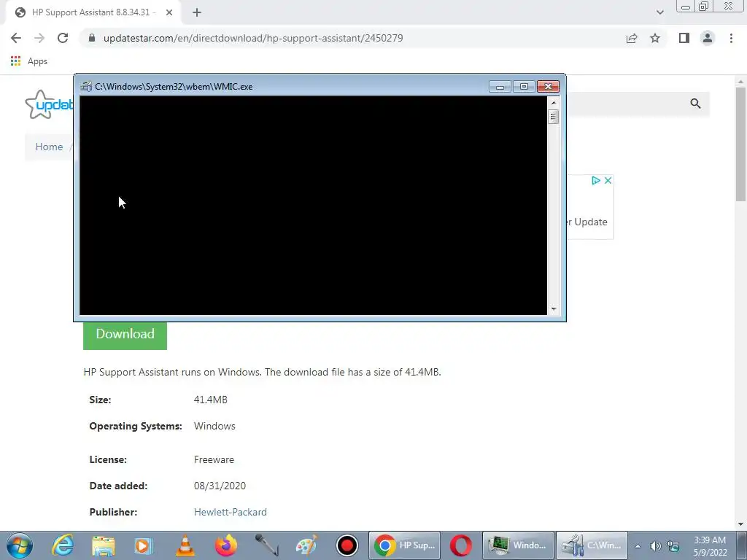Click the 08/31/2020 date added value
The height and width of the screenshot is (560, 747).
coord(220,486)
